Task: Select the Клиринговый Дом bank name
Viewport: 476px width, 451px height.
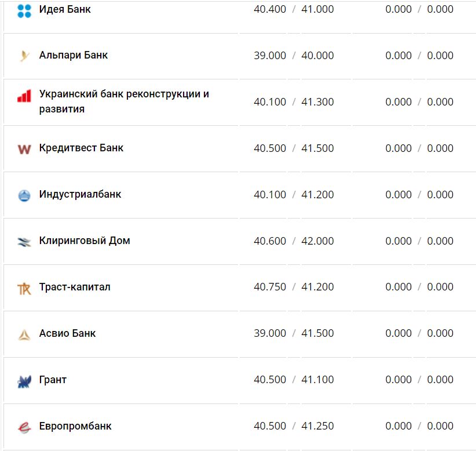Action: [85, 241]
